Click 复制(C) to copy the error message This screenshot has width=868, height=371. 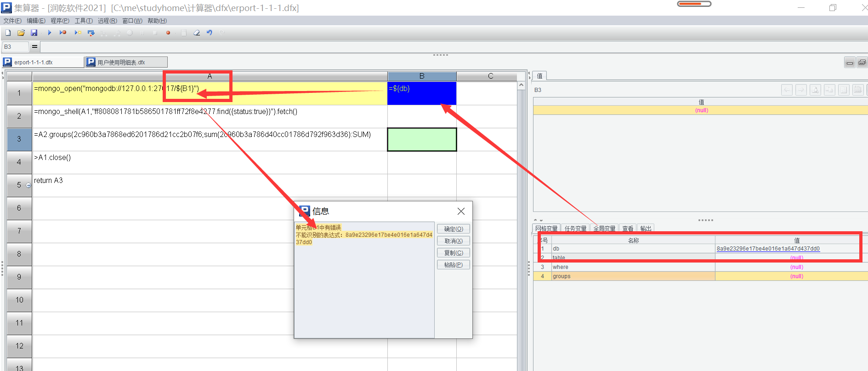454,253
